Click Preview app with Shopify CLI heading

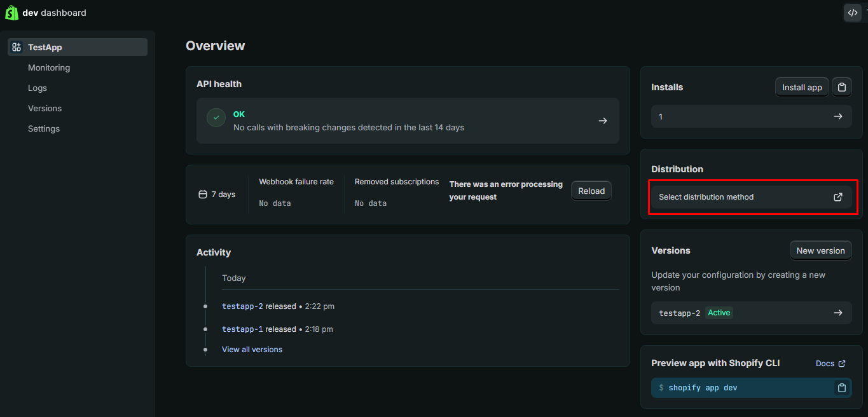(715, 364)
